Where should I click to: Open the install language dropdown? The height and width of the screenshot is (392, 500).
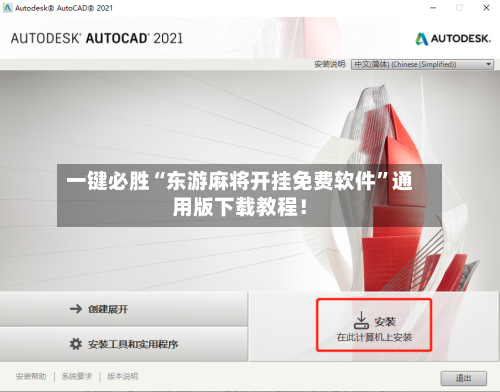click(422, 64)
